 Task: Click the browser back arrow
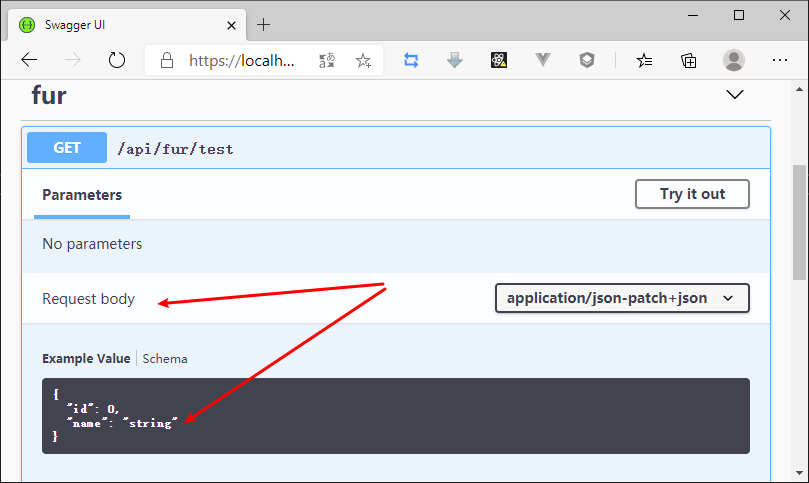29,60
